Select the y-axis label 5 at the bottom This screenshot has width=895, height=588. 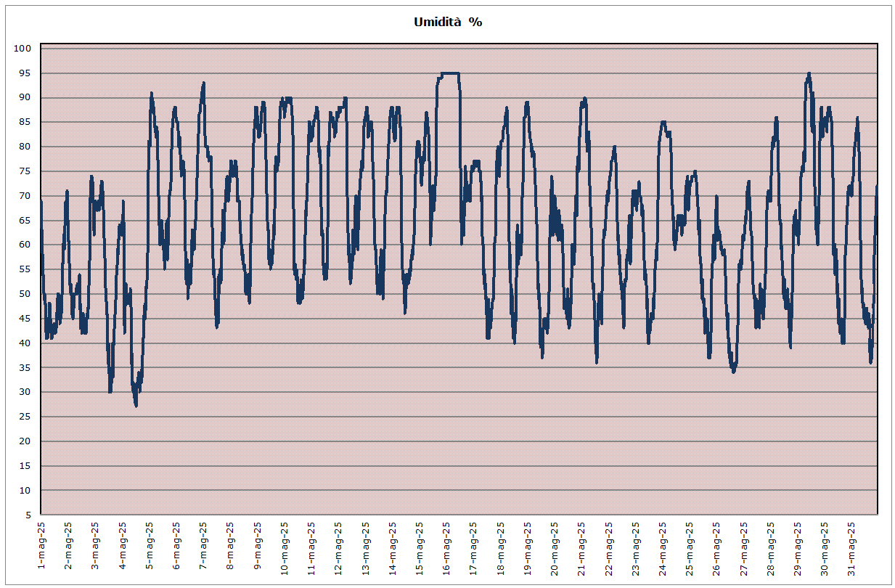28,515
